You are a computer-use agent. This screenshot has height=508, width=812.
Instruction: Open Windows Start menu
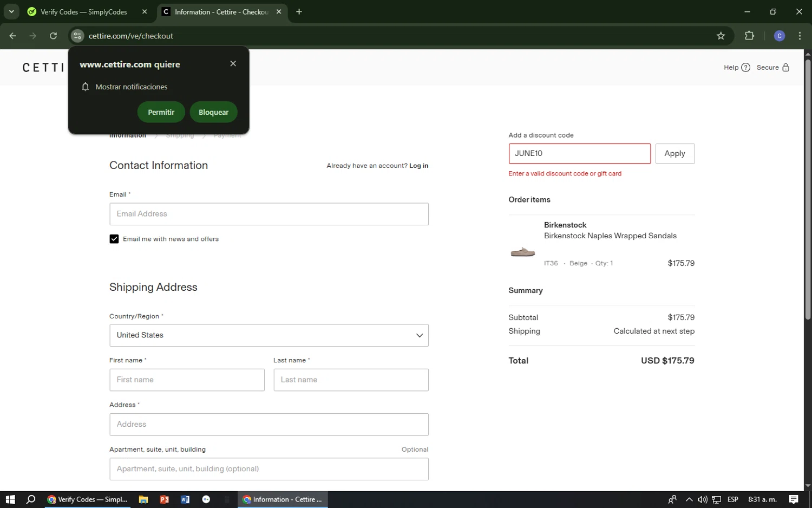[10, 499]
